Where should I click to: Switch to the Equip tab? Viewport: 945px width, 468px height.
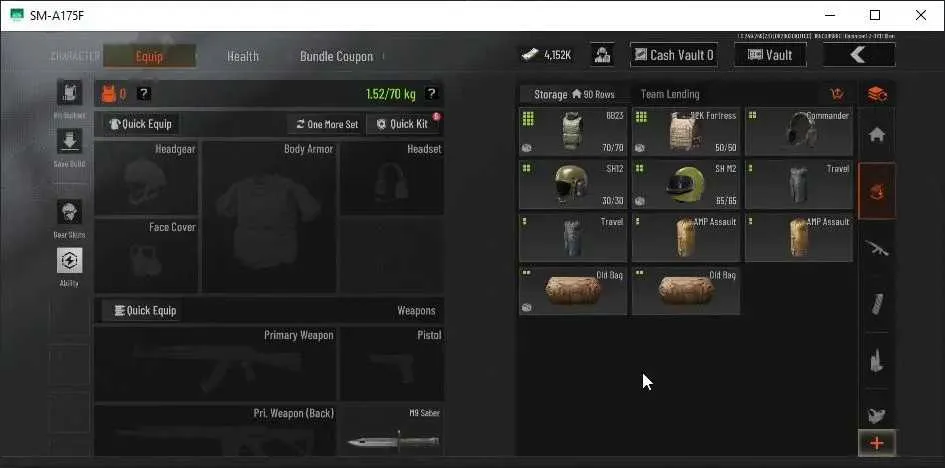149,57
